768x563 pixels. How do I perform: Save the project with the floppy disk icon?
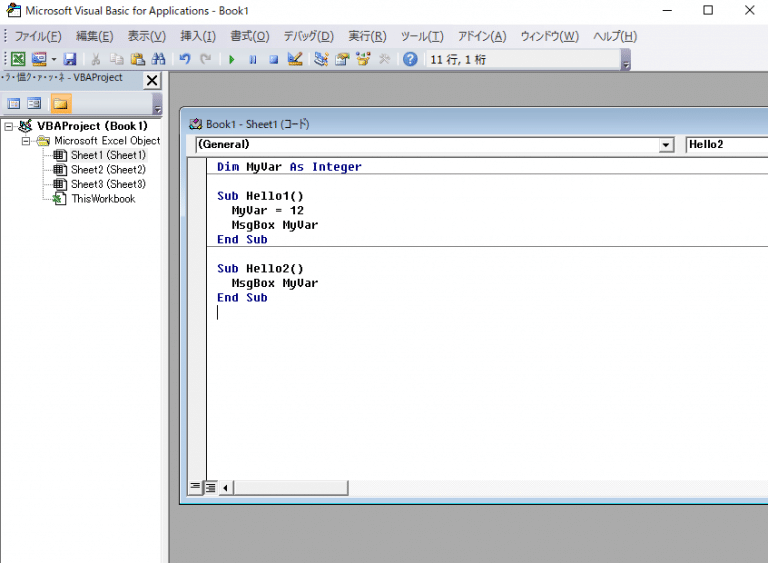pos(70,59)
